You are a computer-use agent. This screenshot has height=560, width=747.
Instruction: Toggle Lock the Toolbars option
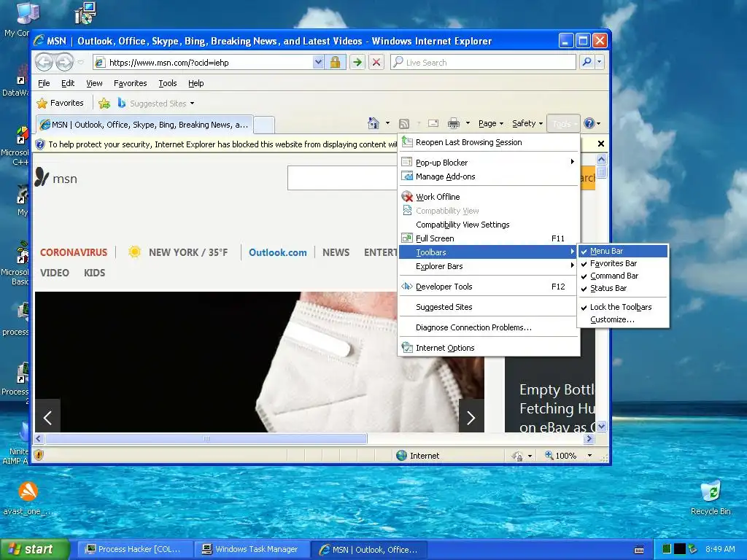[623, 307]
